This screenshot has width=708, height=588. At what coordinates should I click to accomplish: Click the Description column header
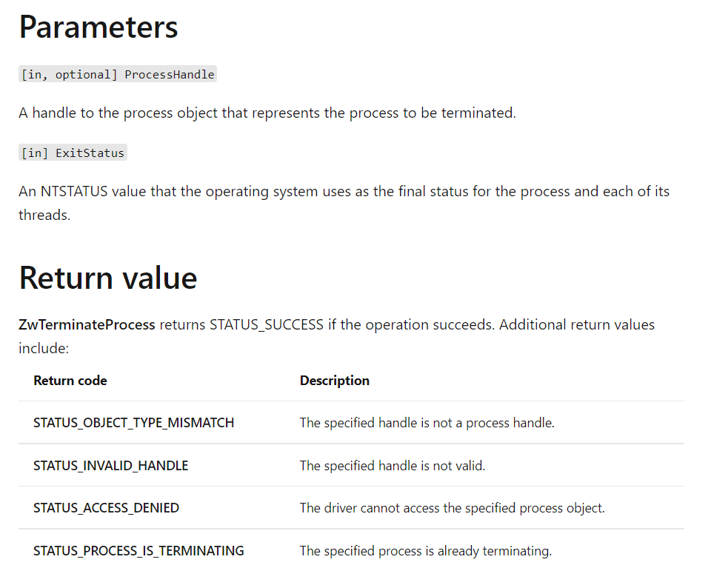pos(335,381)
